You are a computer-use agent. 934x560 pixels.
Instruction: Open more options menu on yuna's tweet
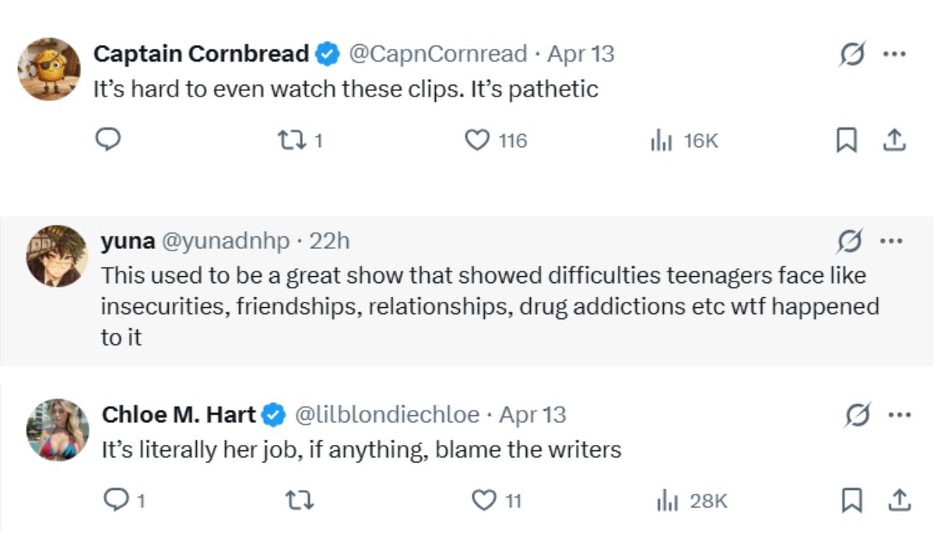[890, 241]
